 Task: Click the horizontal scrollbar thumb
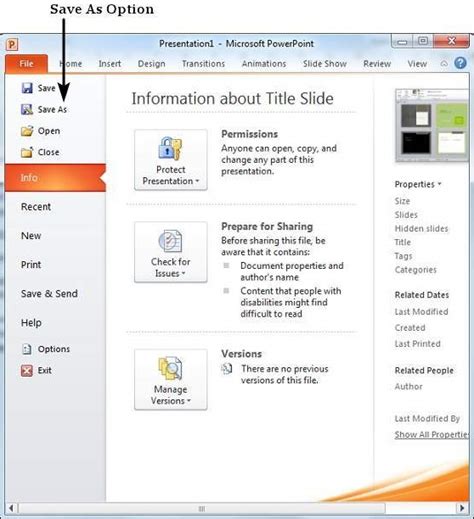pos(202,509)
